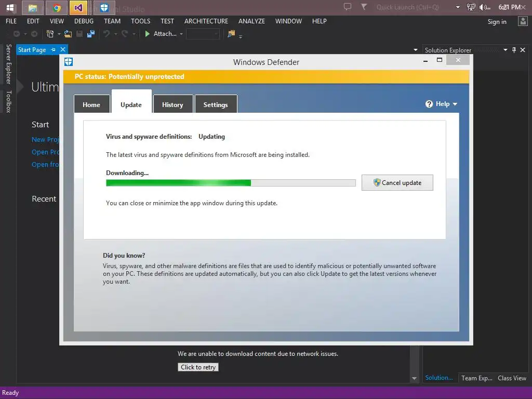Open the Windows Start button

tap(10, 7)
